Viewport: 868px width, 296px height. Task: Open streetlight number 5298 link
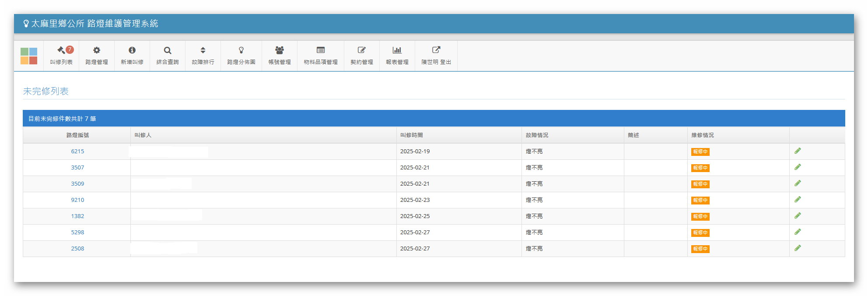pos(77,233)
